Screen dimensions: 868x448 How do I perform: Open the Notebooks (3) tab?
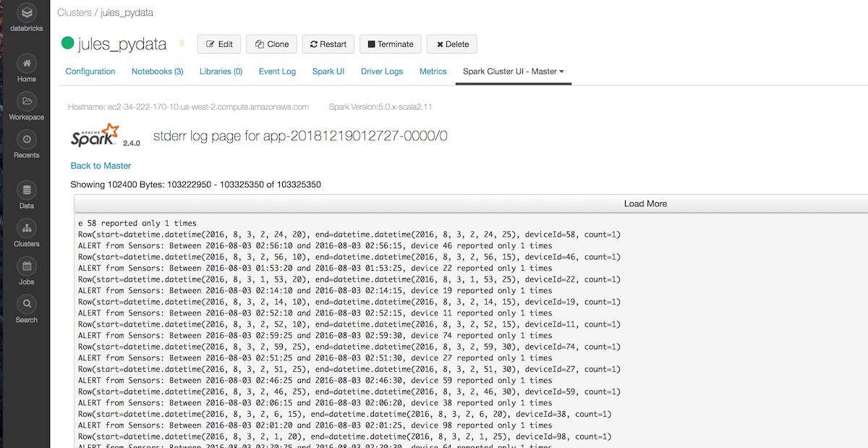pyautogui.click(x=157, y=72)
